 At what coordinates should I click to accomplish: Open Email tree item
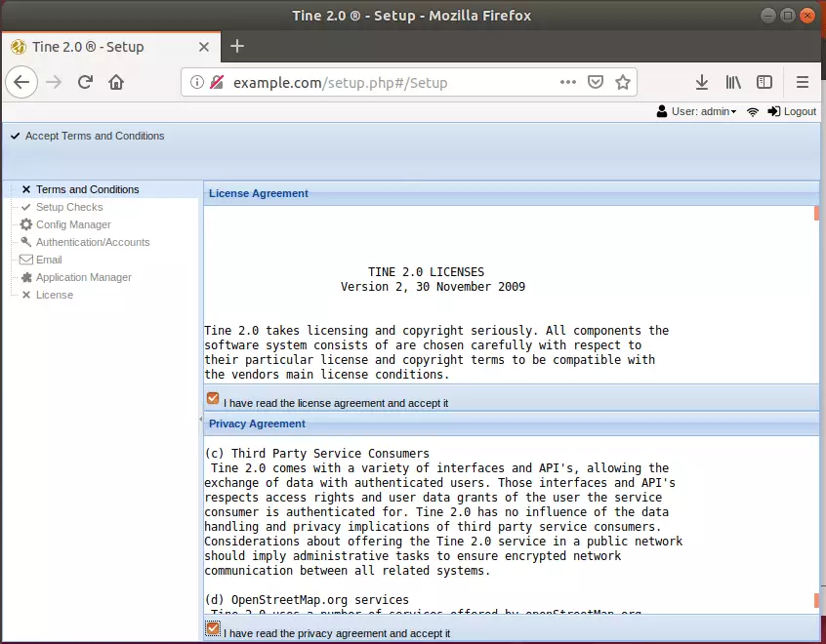point(49,260)
